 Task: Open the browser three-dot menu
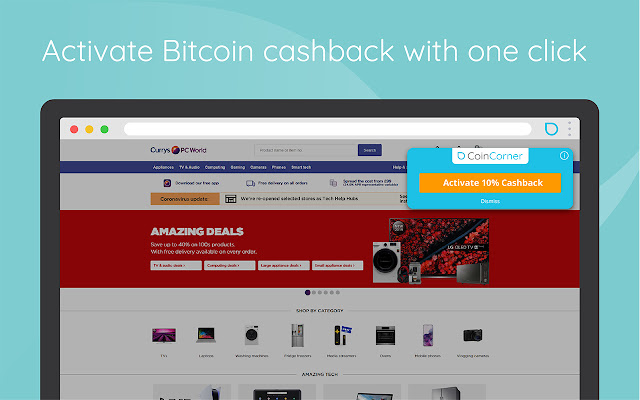pos(569,129)
